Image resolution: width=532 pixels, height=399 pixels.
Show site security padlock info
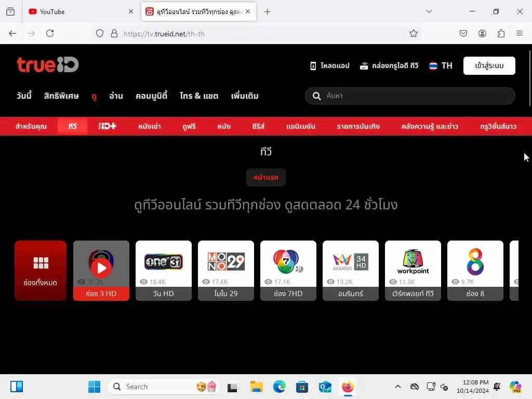coord(114,33)
